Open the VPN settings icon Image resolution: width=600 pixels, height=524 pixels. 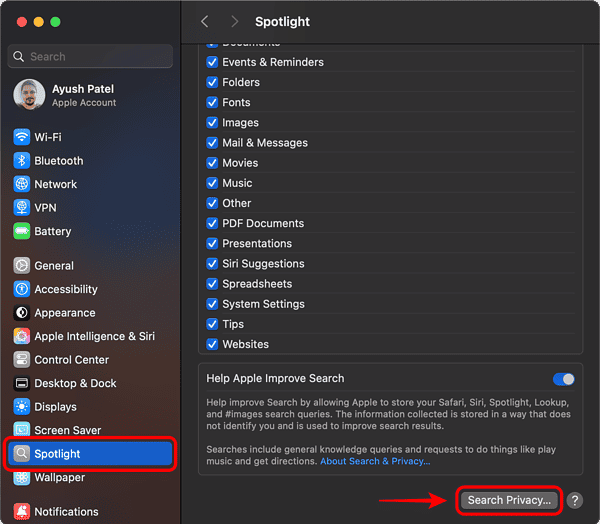[x=22, y=208]
